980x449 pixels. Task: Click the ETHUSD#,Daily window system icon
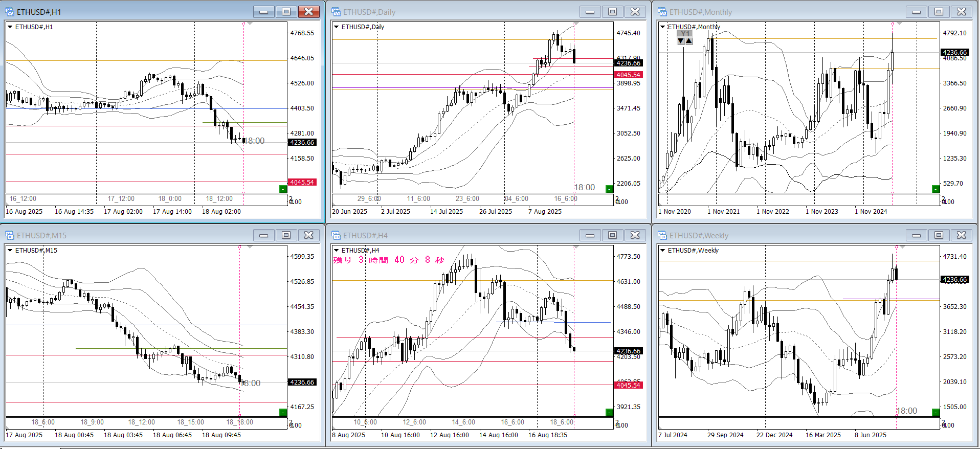pos(336,12)
